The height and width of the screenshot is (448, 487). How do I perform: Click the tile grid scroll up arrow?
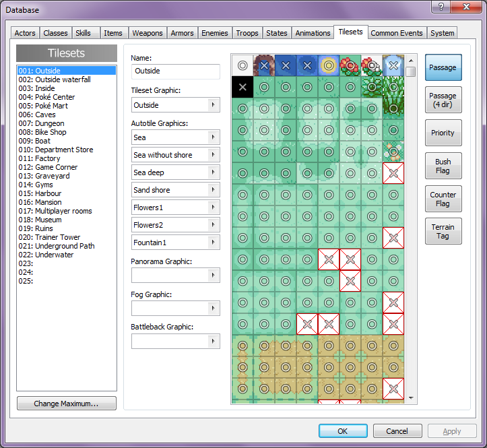point(411,61)
